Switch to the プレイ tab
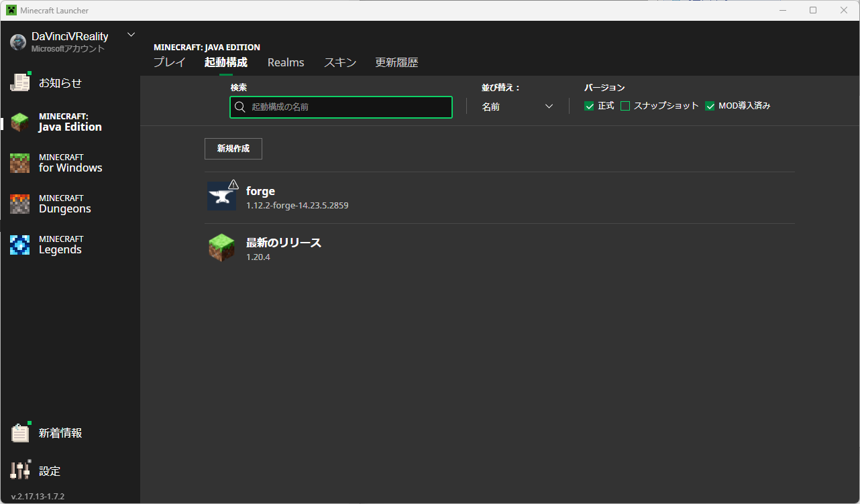 point(169,62)
